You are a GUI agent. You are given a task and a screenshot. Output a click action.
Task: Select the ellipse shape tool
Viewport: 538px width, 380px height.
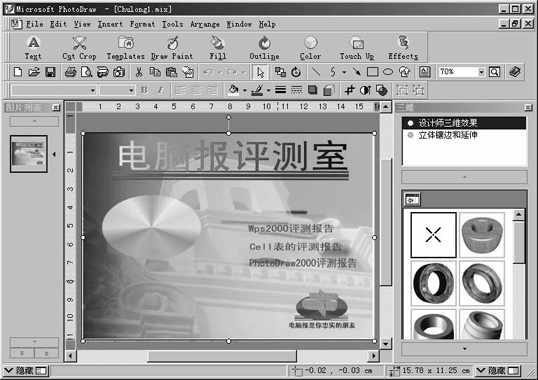[388, 72]
